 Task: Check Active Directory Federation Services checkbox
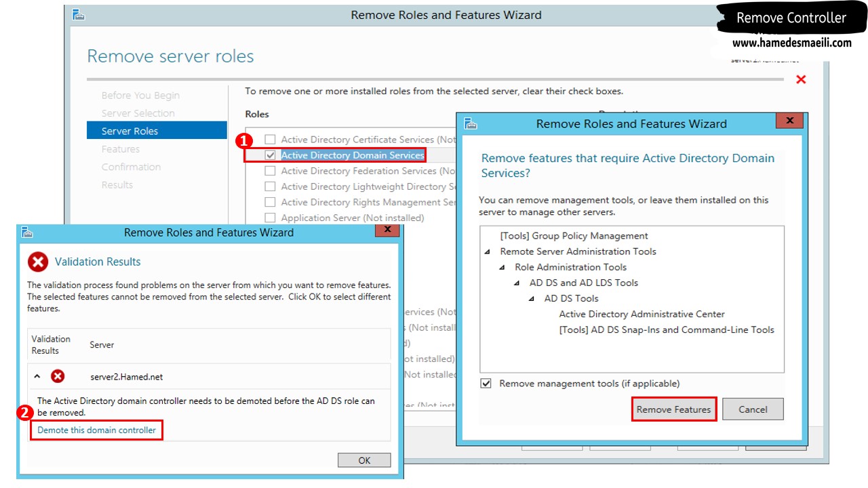(x=270, y=171)
